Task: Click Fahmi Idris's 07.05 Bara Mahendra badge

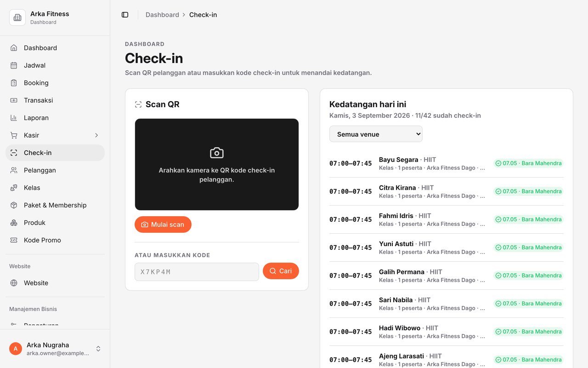Action: (528, 219)
